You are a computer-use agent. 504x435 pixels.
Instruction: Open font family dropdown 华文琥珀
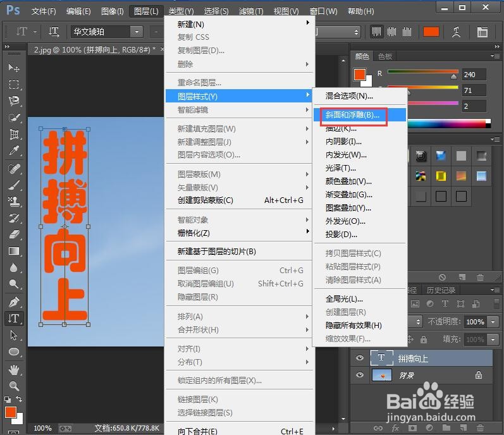coord(137,32)
